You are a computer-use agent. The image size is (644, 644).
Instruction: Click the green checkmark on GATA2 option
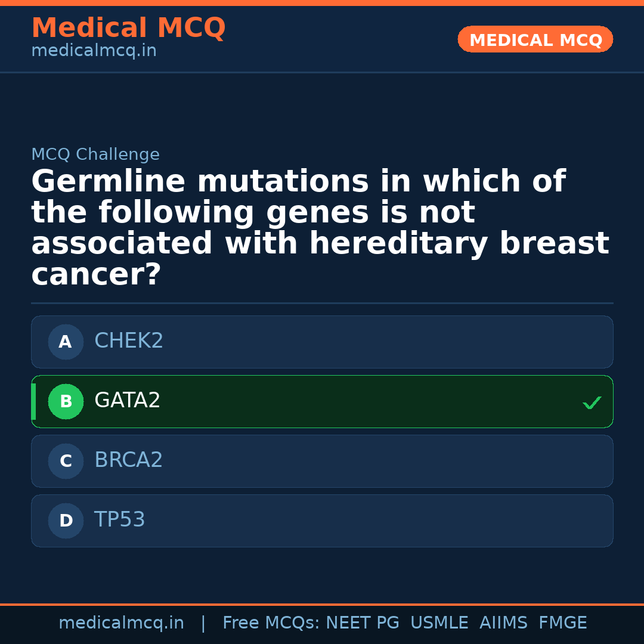coord(592,403)
